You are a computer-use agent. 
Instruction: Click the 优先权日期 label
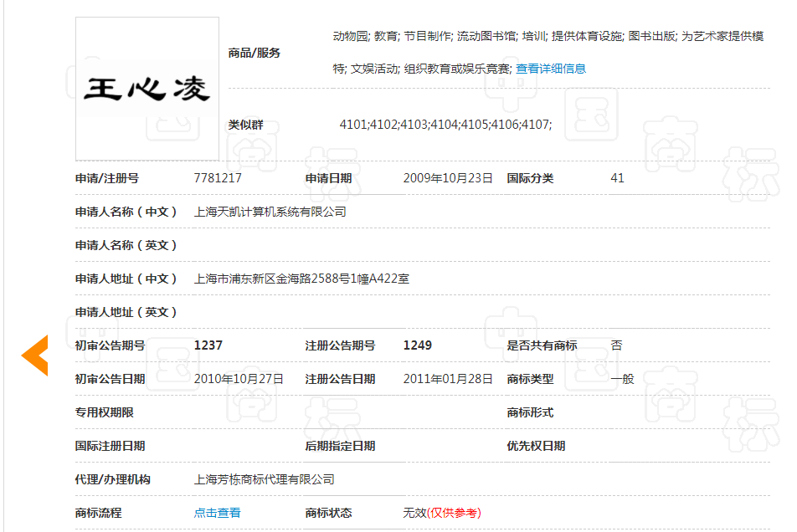(536, 446)
